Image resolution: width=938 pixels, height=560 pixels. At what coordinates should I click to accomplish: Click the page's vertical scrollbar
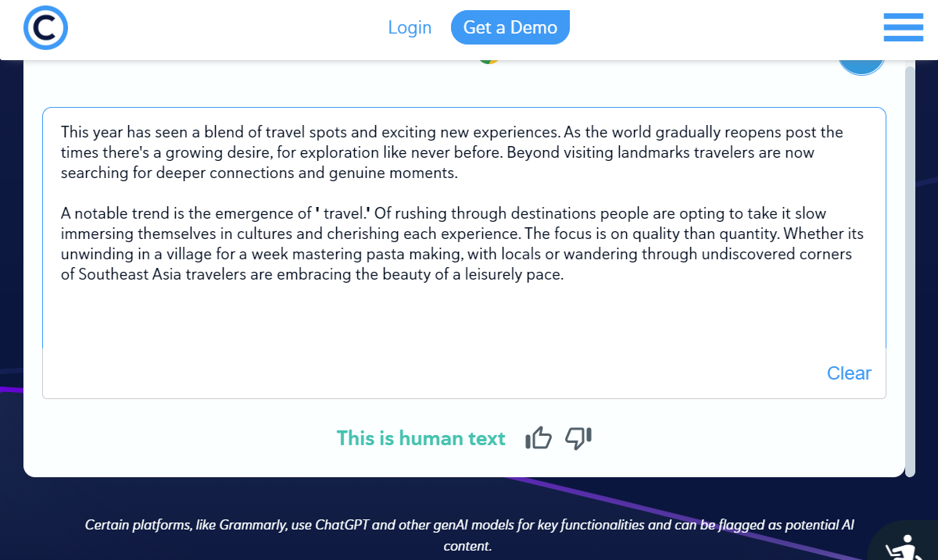click(x=909, y=266)
